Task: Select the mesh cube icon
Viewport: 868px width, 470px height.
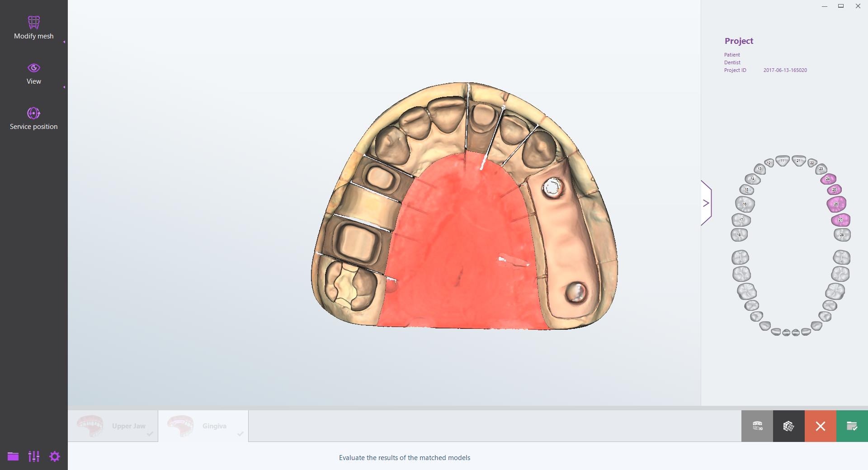Action: coord(789,426)
